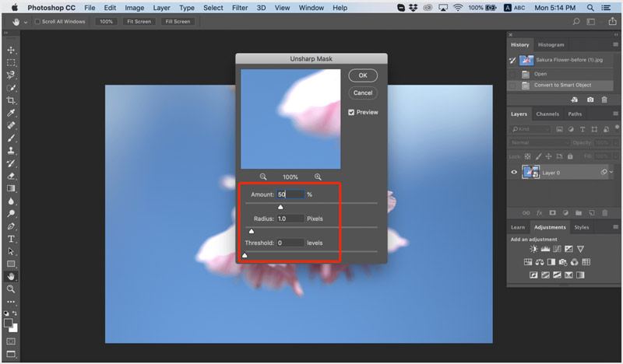Select the Gradient tool
The height and width of the screenshot is (364, 623).
11,188
